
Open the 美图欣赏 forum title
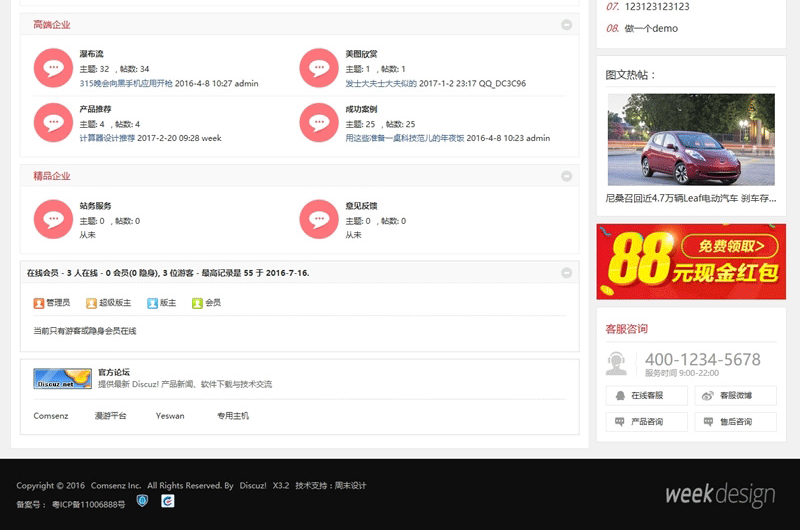click(x=361, y=54)
